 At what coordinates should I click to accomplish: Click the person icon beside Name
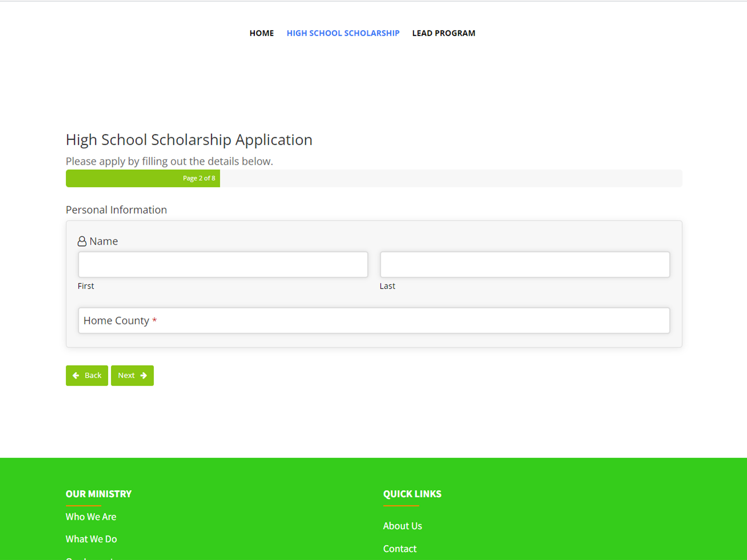(82, 241)
